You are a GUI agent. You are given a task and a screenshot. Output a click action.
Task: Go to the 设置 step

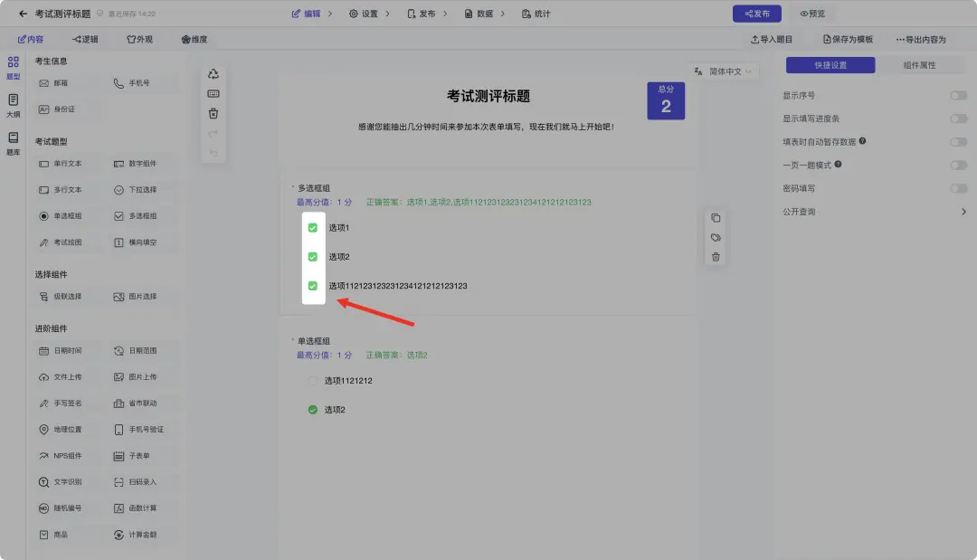coord(364,14)
